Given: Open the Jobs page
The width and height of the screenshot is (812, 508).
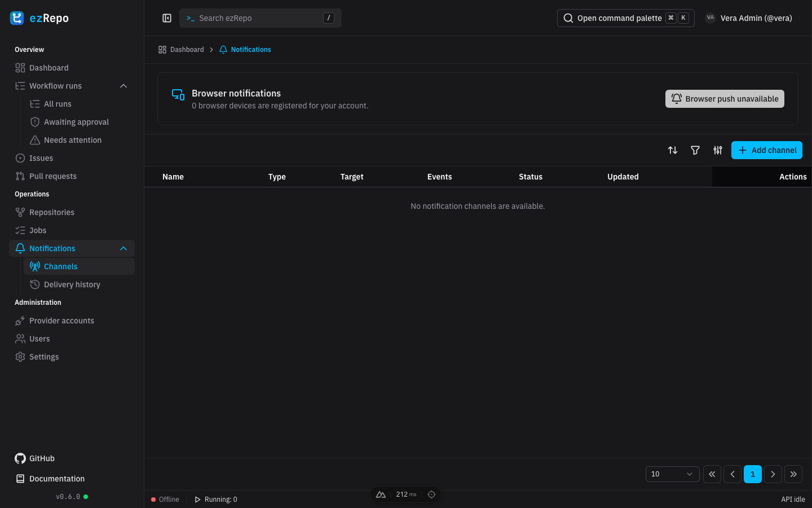Looking at the screenshot, I should click(72, 230).
